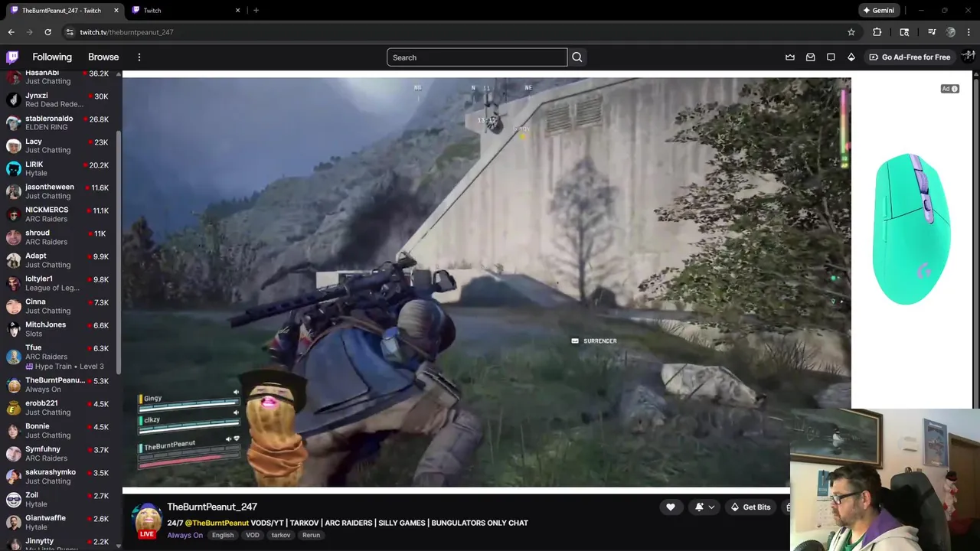The width and height of the screenshot is (980, 551).
Task: Open the Always On category link
Action: point(185,535)
